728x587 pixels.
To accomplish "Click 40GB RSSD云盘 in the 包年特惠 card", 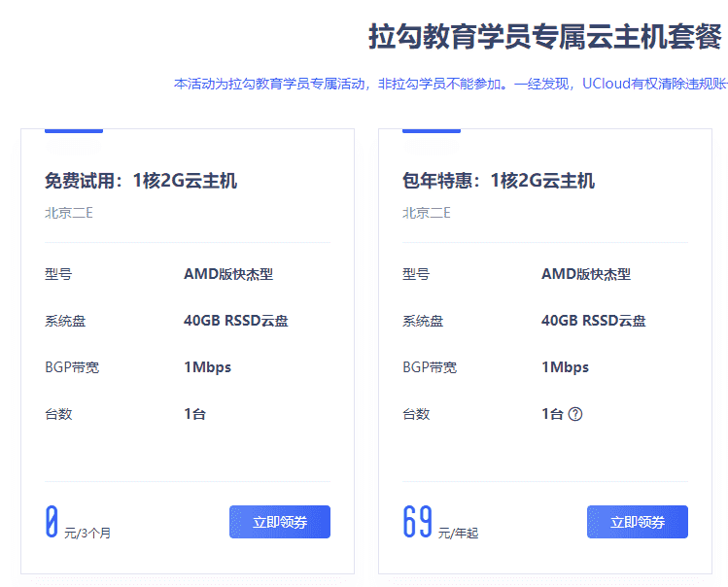I will [593, 321].
